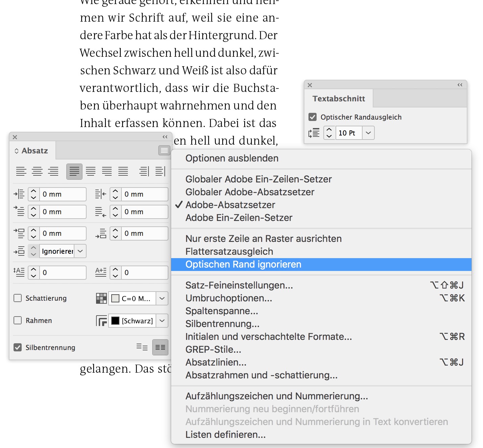Viewport: 483px width, 448px height.
Task: Open the 10 Pt optical margin dropdown
Action: (x=368, y=133)
